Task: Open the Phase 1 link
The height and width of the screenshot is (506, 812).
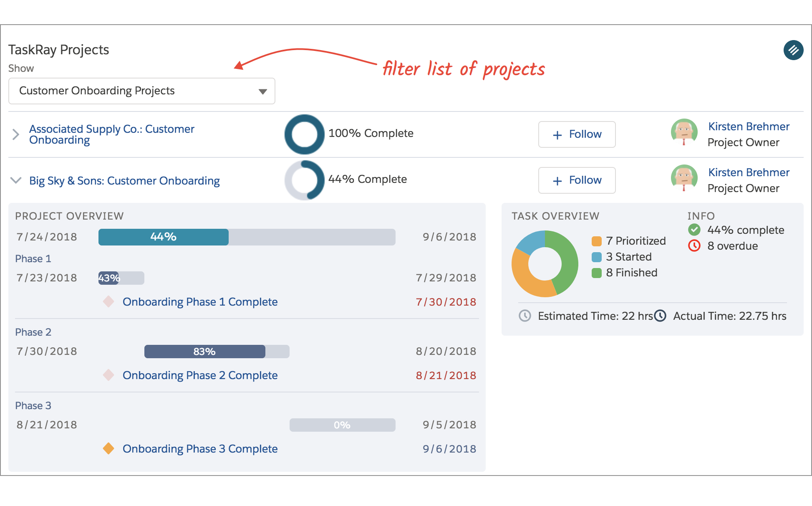Action: coord(33,259)
